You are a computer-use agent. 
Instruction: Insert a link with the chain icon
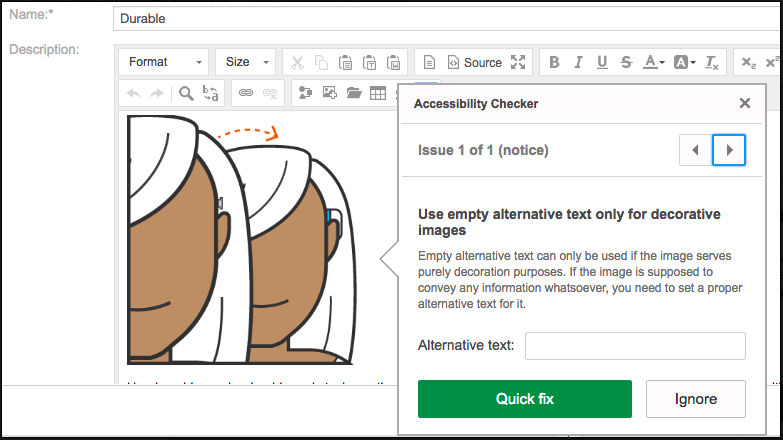pos(245,93)
